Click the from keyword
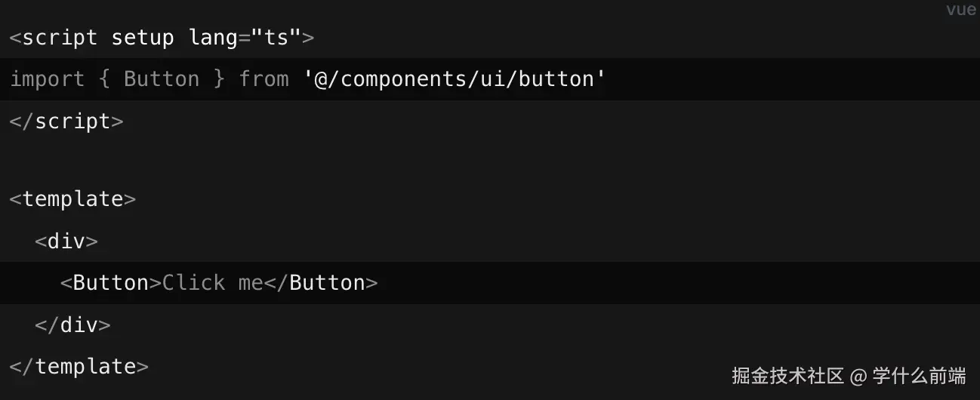This screenshot has height=400, width=980. [263, 79]
